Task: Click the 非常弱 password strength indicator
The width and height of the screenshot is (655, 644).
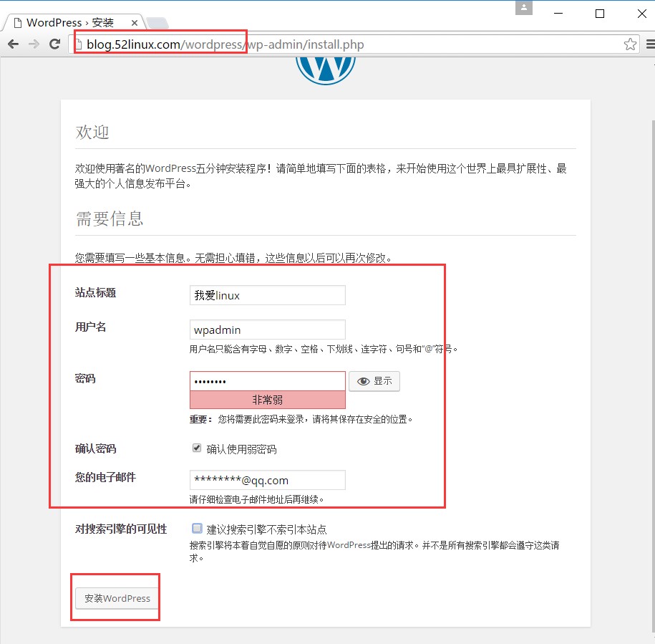Action: point(267,400)
